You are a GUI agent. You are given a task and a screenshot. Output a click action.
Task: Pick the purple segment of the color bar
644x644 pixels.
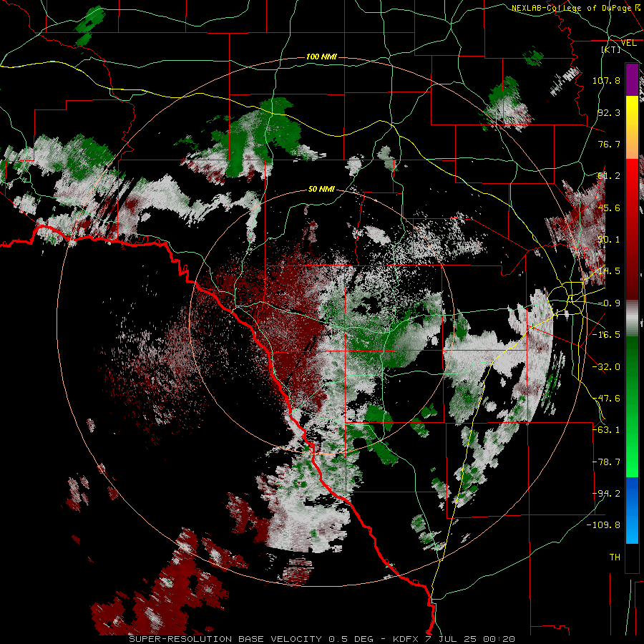pyautogui.click(x=632, y=79)
